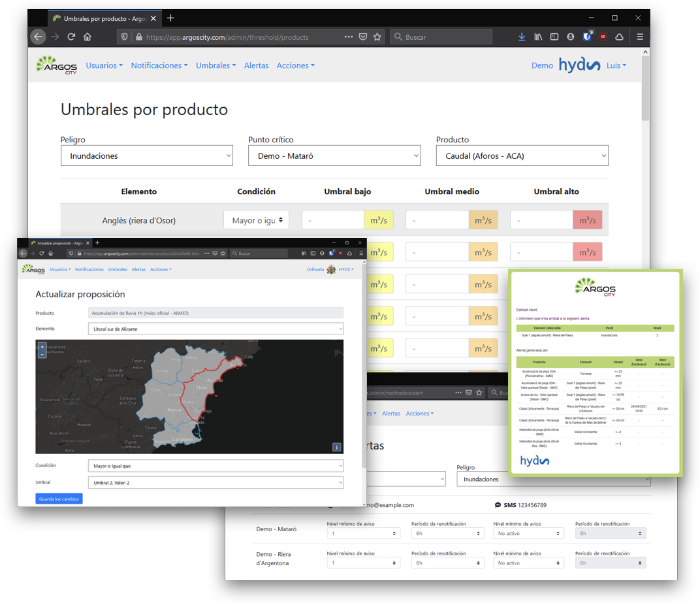Open Bitwarden extension in the Umbrales window
The image size is (700, 605).
tap(587, 37)
